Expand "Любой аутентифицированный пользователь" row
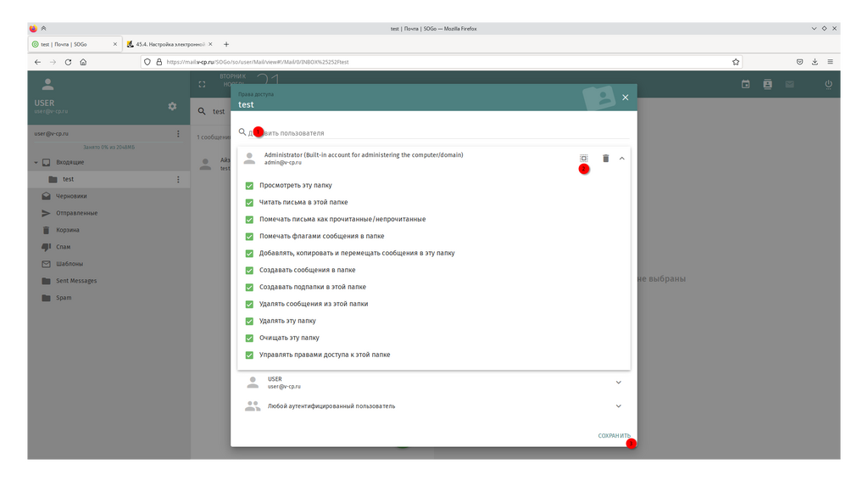Screen dimensions: 868x492 [x=618, y=406]
